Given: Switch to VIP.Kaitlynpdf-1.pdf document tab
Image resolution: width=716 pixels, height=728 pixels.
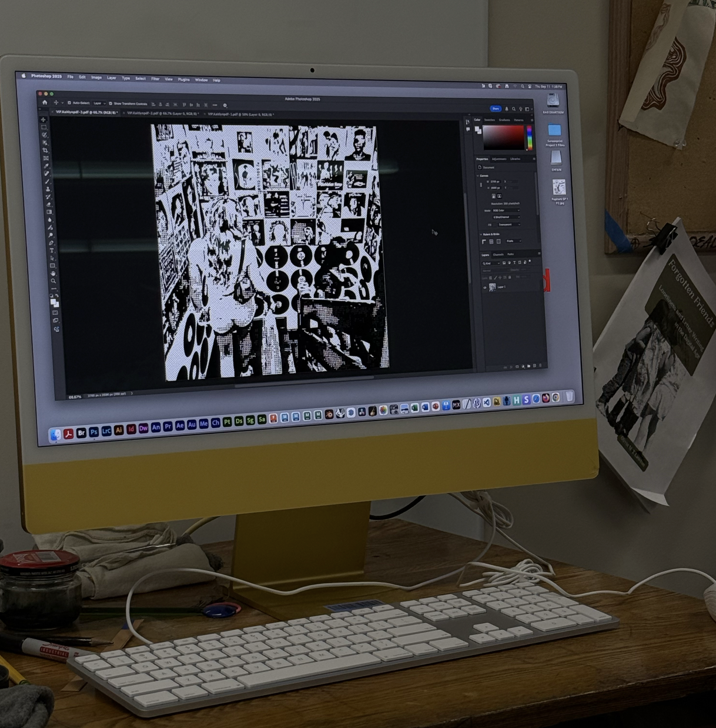Looking at the screenshot, I should 240,114.
